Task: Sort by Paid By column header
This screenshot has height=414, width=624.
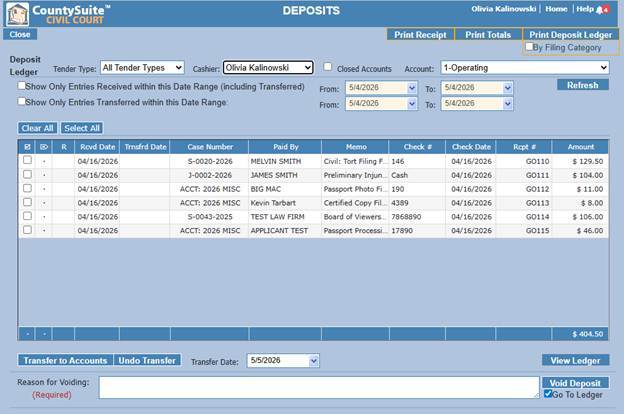Action: coord(285,147)
